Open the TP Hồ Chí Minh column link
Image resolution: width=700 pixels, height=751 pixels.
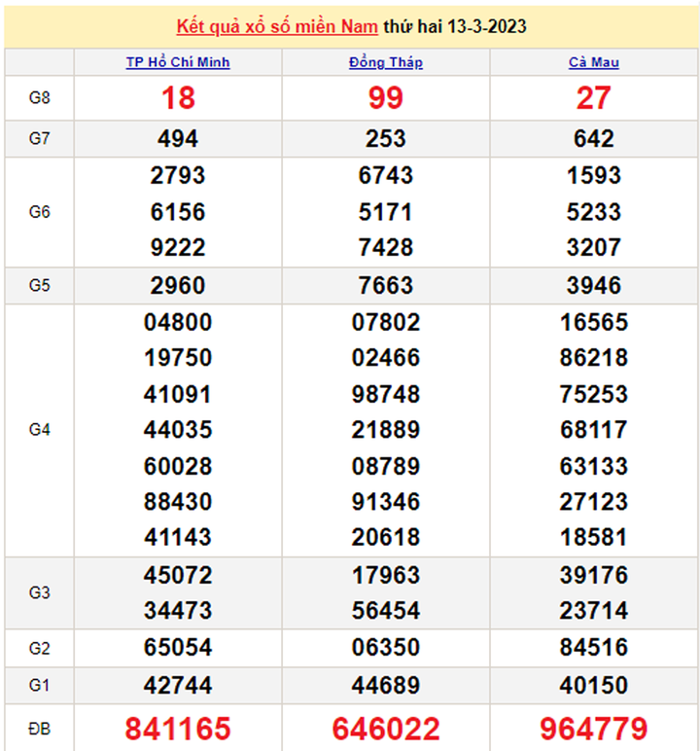[178, 62]
